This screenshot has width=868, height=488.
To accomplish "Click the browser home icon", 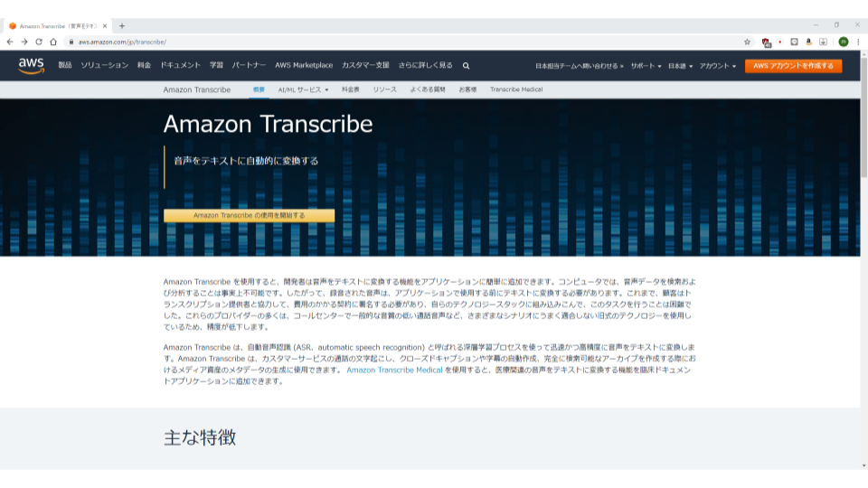I will tap(53, 42).
